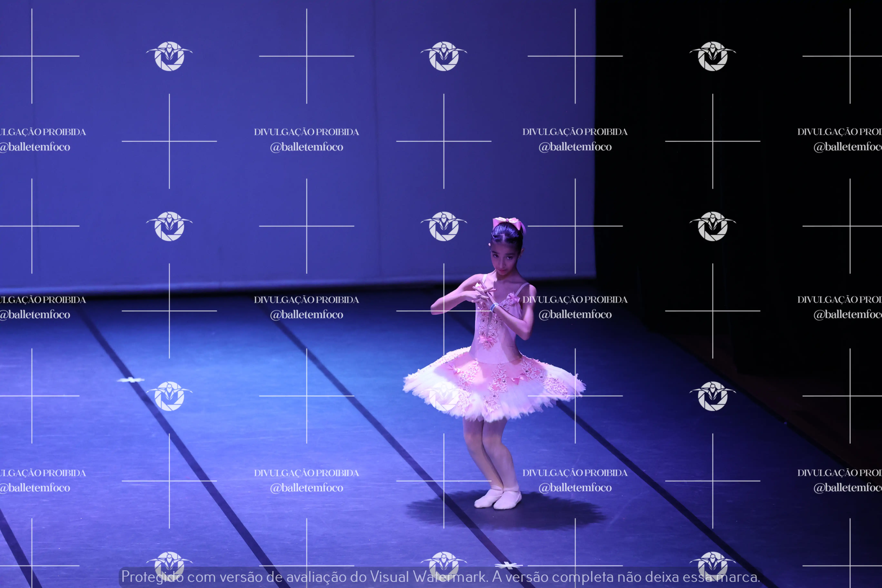
Task: Click the word Protegido in the bottom banner
Action: coord(152,577)
